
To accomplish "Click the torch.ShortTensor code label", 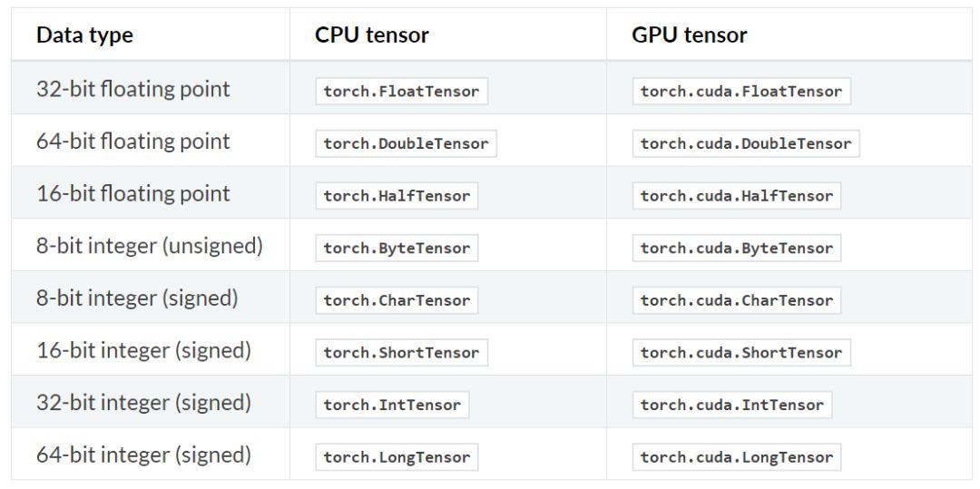I will click(401, 353).
